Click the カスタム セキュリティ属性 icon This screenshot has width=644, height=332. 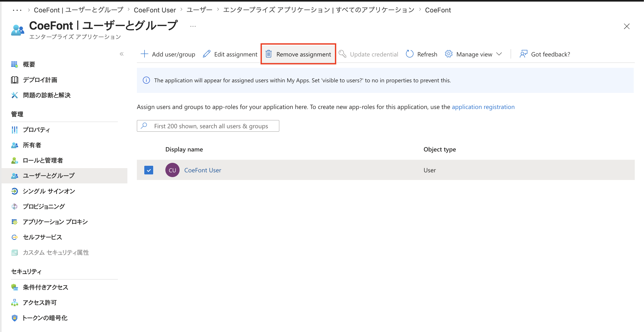point(15,253)
